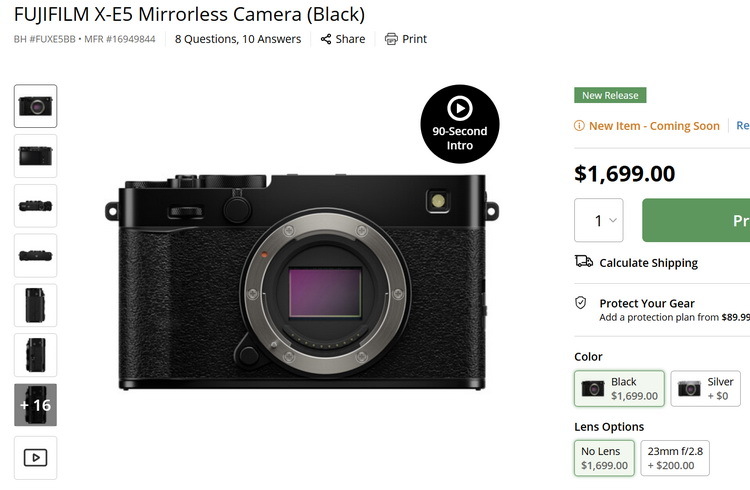Select the second camera thumbnail, rear view

35,156
